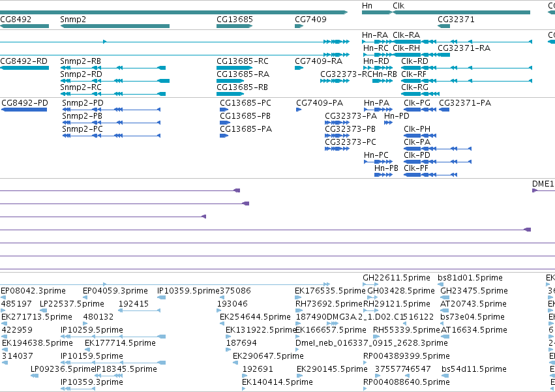Click transcript Snmp2-RC
Viewport: 555px width, 392px height.
tap(81, 87)
